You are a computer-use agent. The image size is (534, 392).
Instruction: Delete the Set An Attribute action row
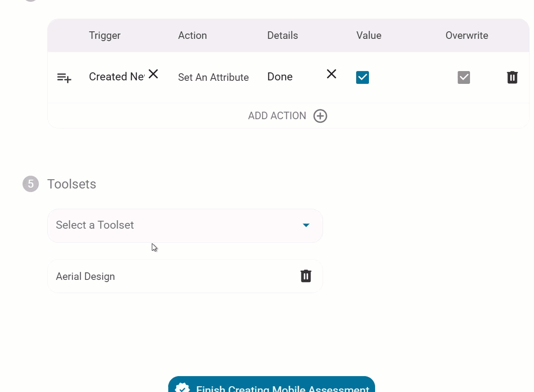512,78
